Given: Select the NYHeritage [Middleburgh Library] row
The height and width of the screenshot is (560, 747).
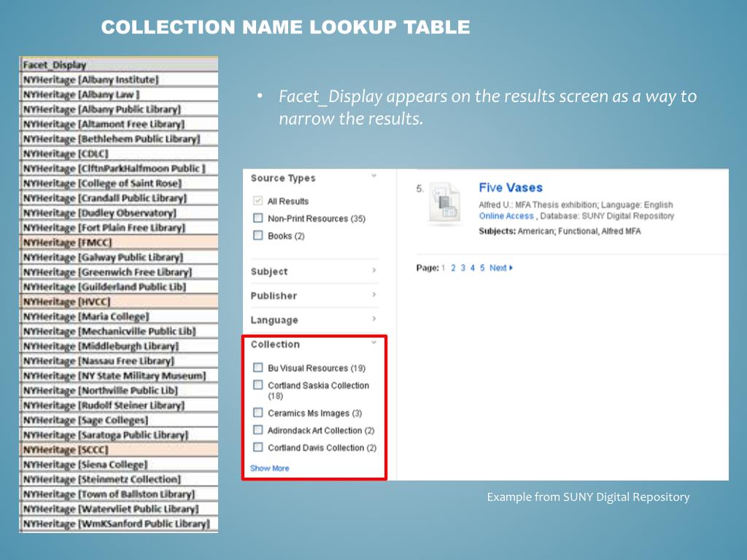Looking at the screenshot, I should click(119, 346).
